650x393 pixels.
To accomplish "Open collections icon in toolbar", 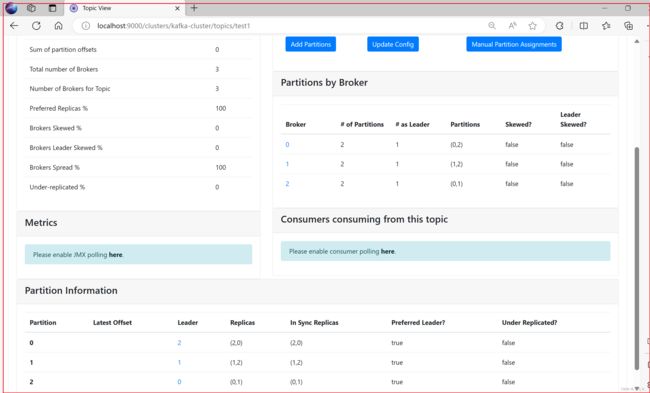I will pyautogui.click(x=628, y=26).
